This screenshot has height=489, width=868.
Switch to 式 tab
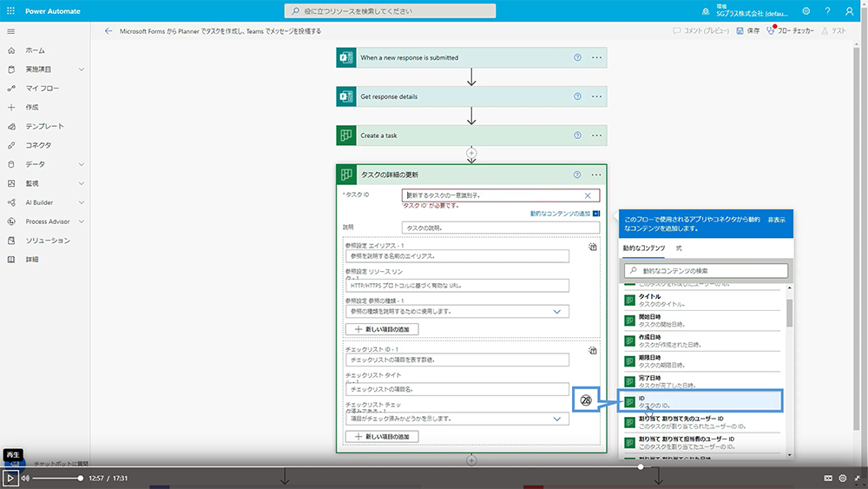pos(679,248)
